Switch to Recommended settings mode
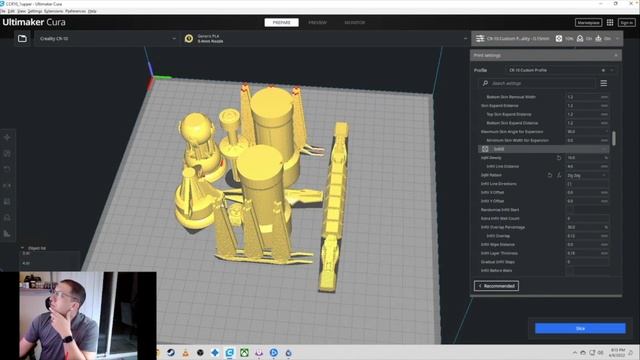640x360 pixels. click(496, 286)
